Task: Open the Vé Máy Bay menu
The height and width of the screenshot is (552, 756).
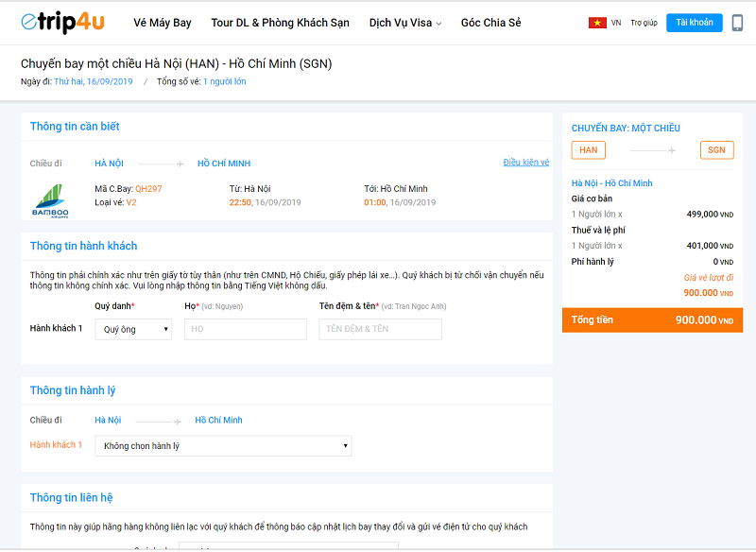Action: (x=162, y=23)
